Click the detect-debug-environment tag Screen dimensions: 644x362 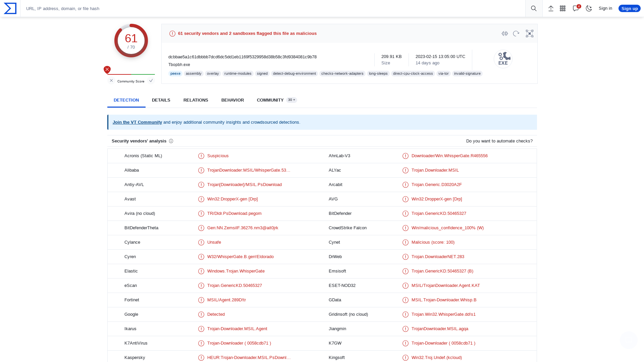[x=294, y=73]
